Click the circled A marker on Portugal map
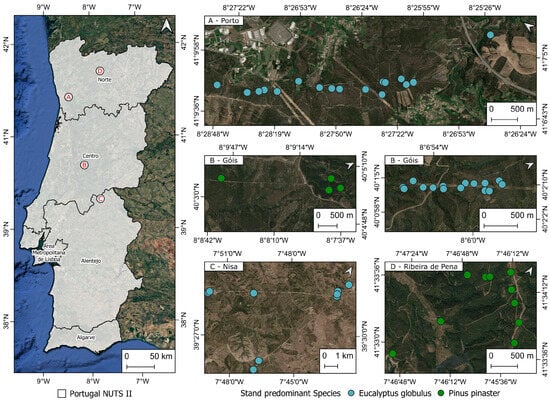The width and height of the screenshot is (550, 401). pos(69,97)
